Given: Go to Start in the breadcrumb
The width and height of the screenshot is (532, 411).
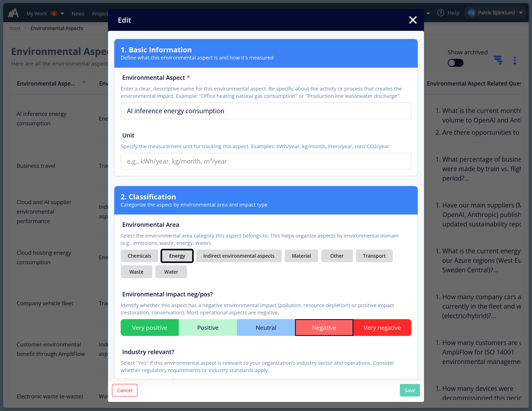Looking at the screenshot, I should pos(15,28).
